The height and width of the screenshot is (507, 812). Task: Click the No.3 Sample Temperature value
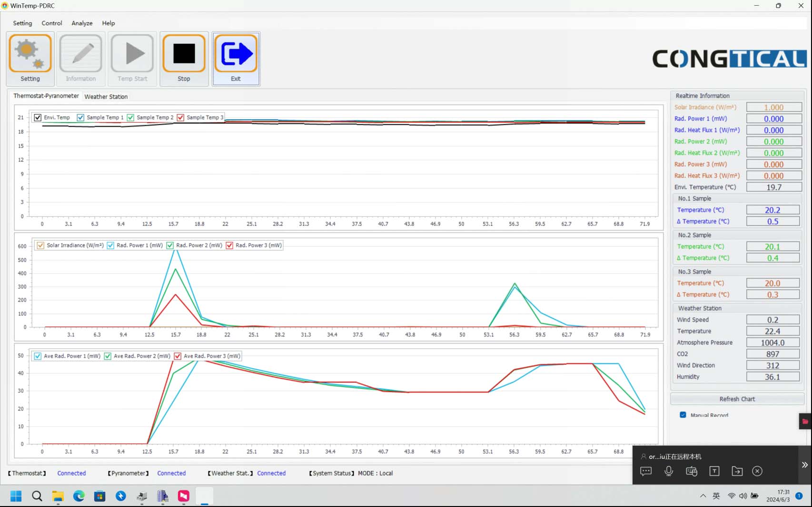point(772,283)
